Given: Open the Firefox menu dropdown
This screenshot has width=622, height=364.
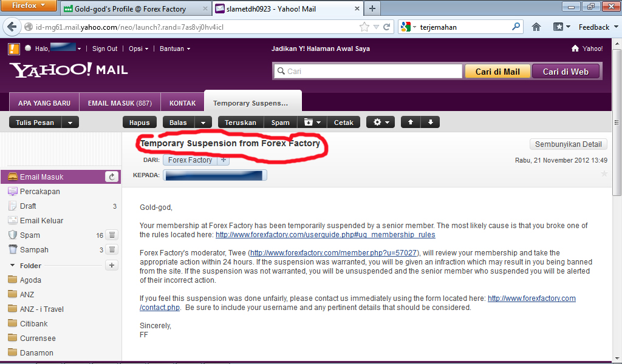Looking at the screenshot, I should (29, 5).
